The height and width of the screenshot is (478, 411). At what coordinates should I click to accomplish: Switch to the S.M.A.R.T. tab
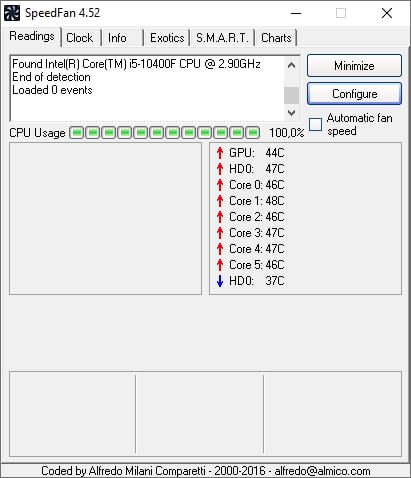pos(222,38)
